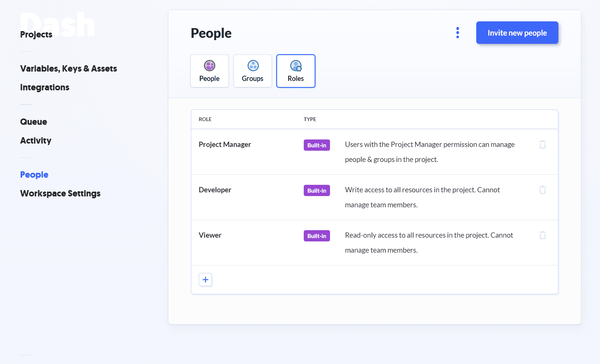
Task: Navigate to Queue in sidebar
Action: 33,122
